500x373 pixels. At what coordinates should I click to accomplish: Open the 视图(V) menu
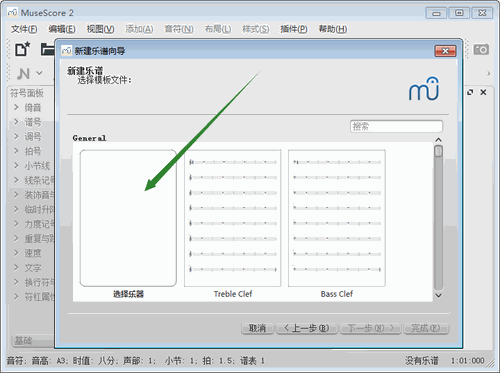(100, 29)
